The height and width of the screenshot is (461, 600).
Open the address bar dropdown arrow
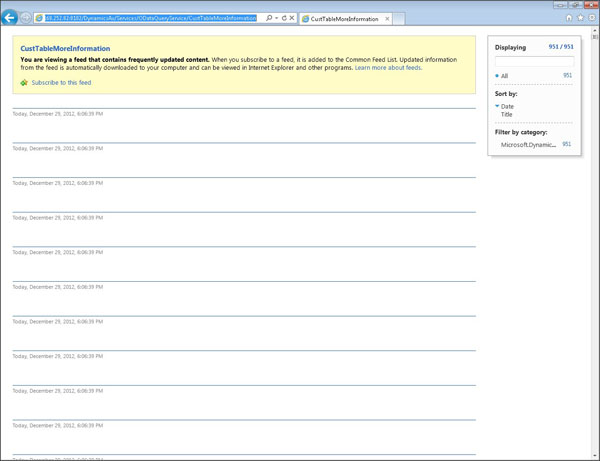[x=277, y=18]
